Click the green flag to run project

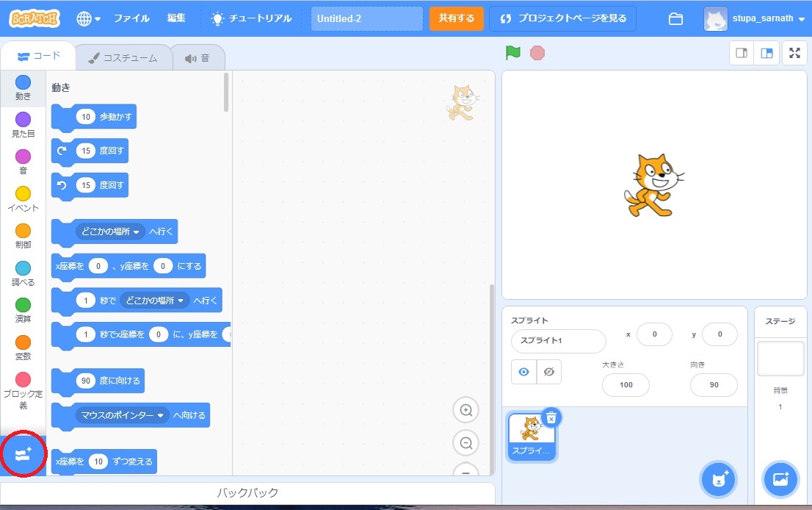click(x=512, y=53)
